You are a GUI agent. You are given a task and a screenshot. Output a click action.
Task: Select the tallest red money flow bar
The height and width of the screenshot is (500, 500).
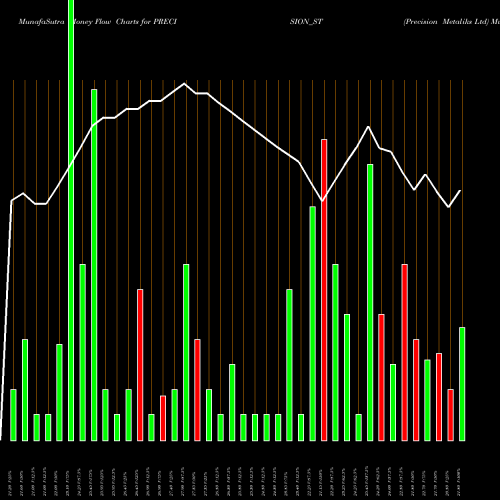(x=324, y=290)
